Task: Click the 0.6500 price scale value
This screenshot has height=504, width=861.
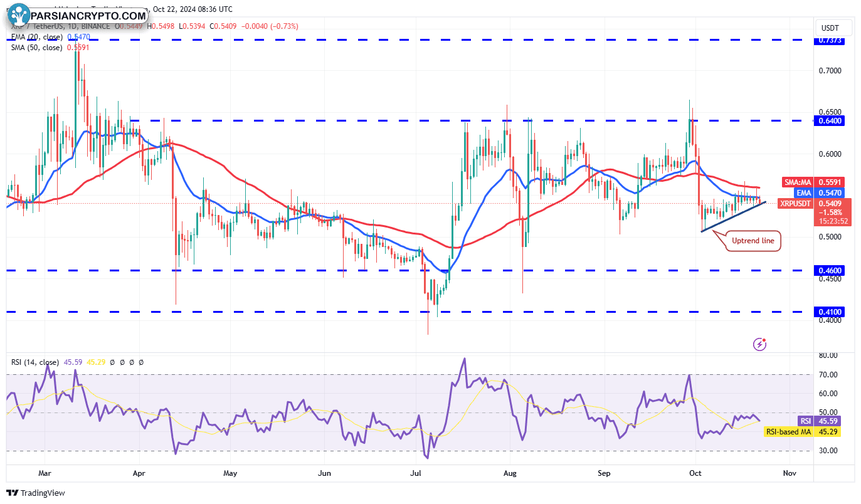Action: pyautogui.click(x=830, y=112)
